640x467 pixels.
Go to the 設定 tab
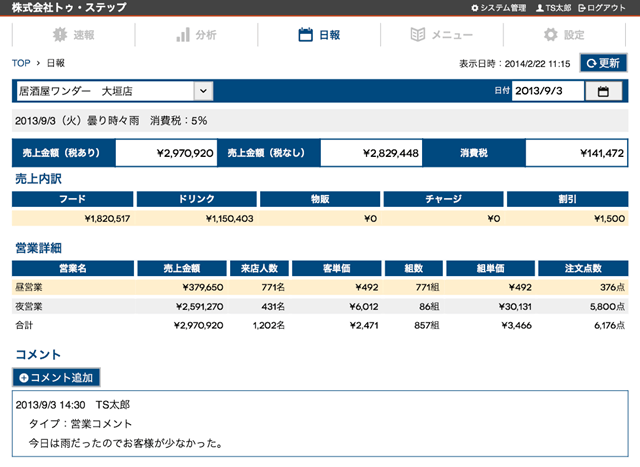[564, 35]
